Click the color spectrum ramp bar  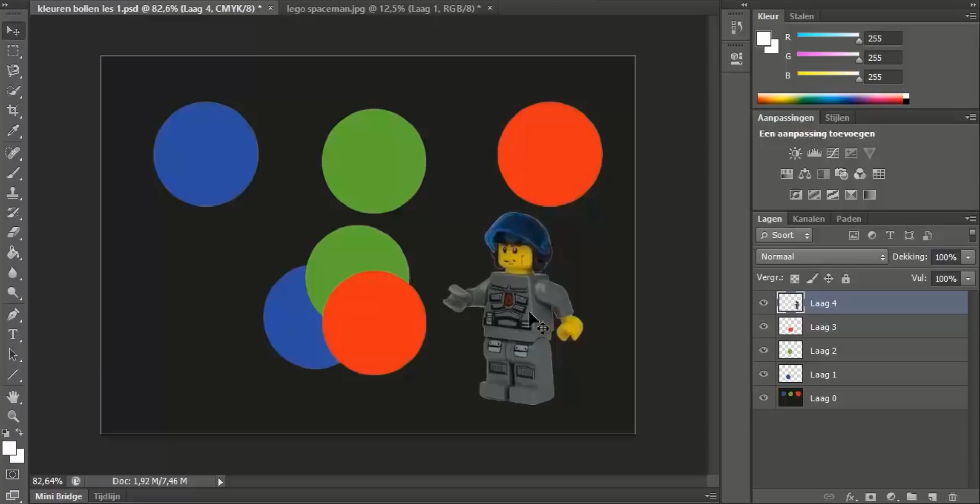pyautogui.click(x=832, y=99)
